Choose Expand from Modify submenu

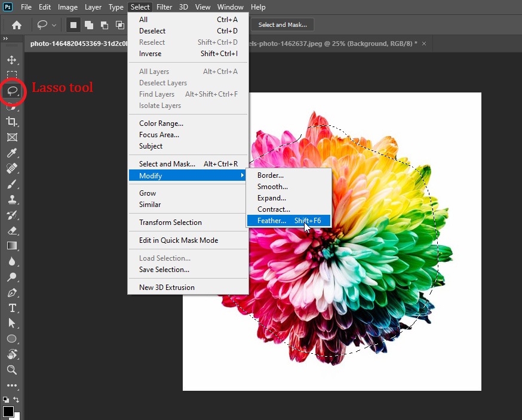288,198
